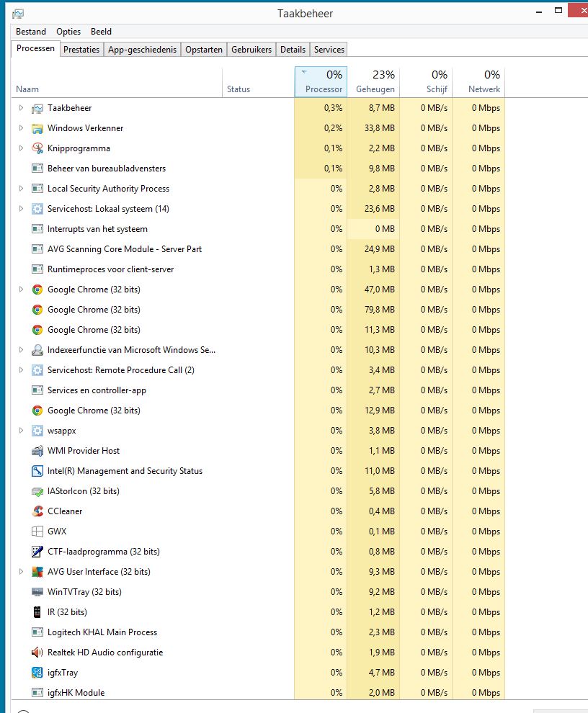Image resolution: width=588 pixels, height=713 pixels.
Task: Click the Servicehost: Lokaal systeem gear icon
Action: tap(37, 209)
